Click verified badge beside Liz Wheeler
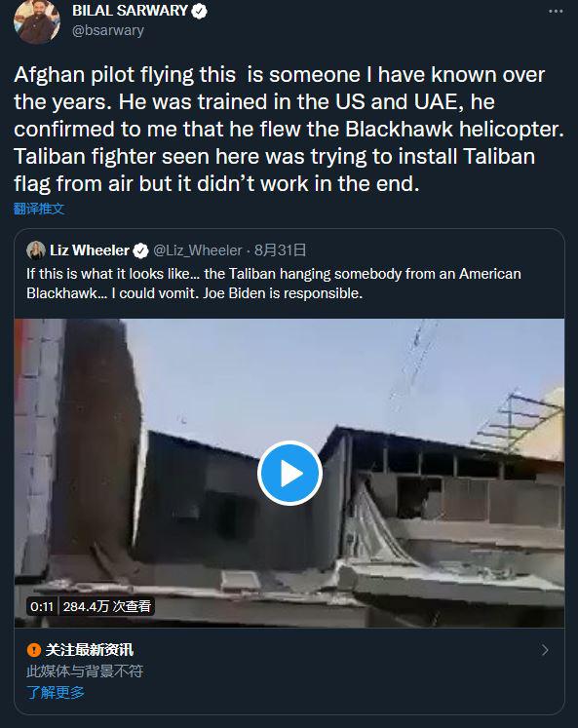This screenshot has height=728, width=578. [140, 250]
